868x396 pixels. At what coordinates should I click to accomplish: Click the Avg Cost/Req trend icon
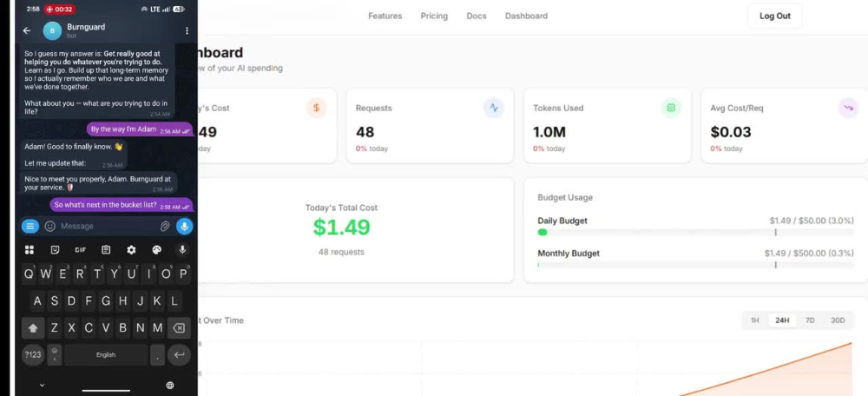tap(848, 108)
